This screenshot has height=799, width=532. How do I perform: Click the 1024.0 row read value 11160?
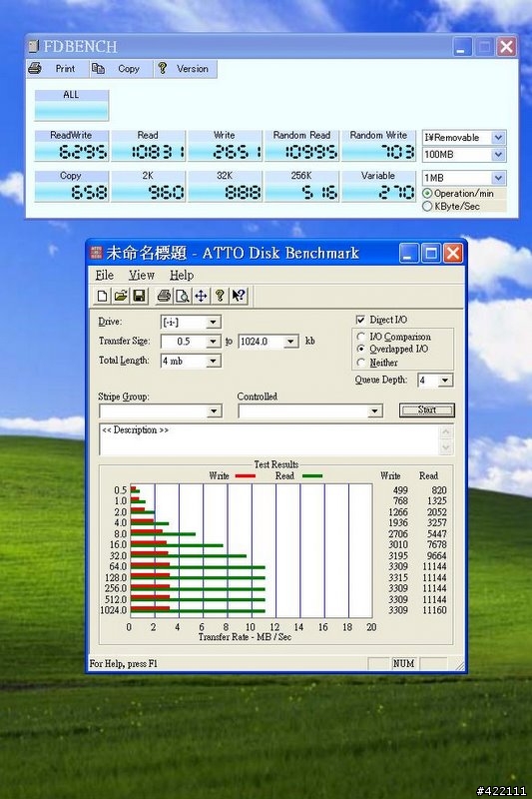(434, 610)
